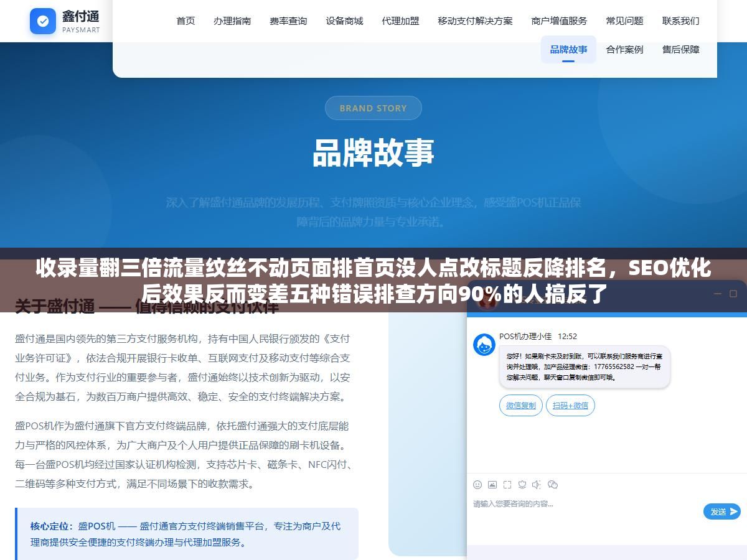747x560 pixels.
Task: Open 首页 in the top navigation
Action: click(186, 21)
